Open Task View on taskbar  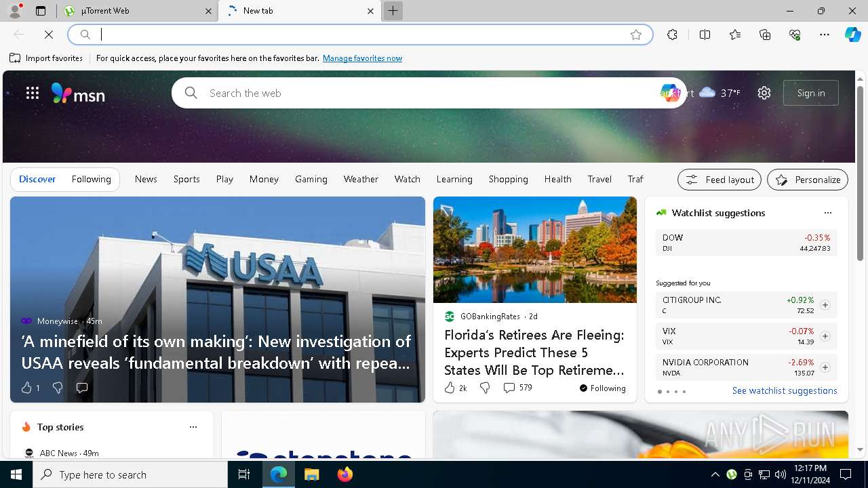click(x=244, y=474)
